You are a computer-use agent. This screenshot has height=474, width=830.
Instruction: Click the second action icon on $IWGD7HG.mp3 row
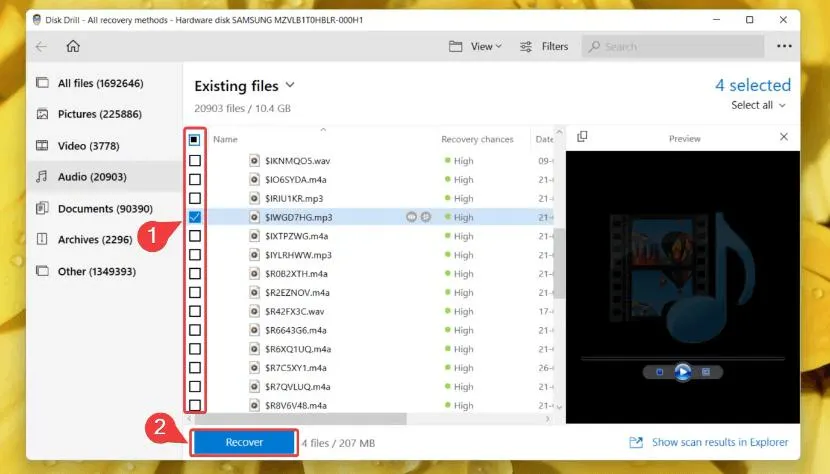point(426,217)
